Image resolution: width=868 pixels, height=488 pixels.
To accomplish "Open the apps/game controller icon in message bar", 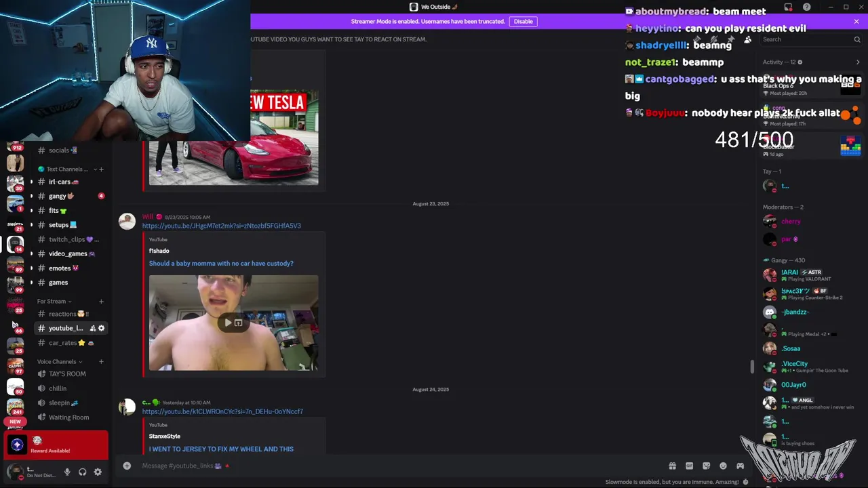I will point(740,466).
